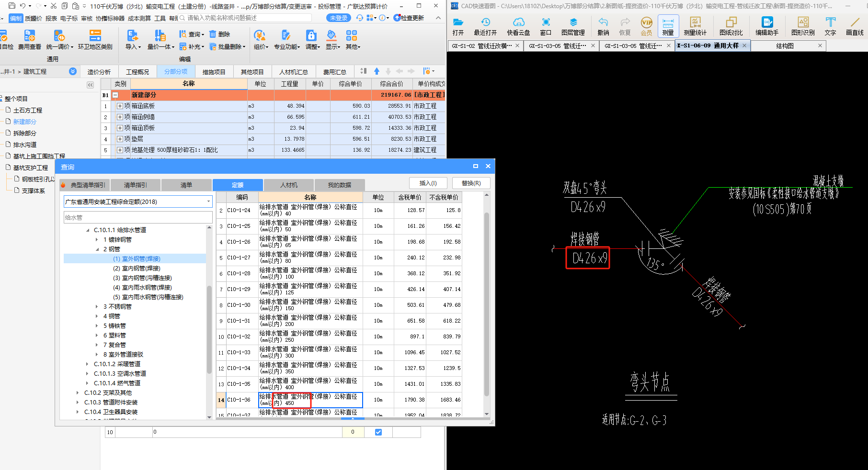Select 拆除部分 in project tree
The height and width of the screenshot is (470, 868).
(24, 133)
